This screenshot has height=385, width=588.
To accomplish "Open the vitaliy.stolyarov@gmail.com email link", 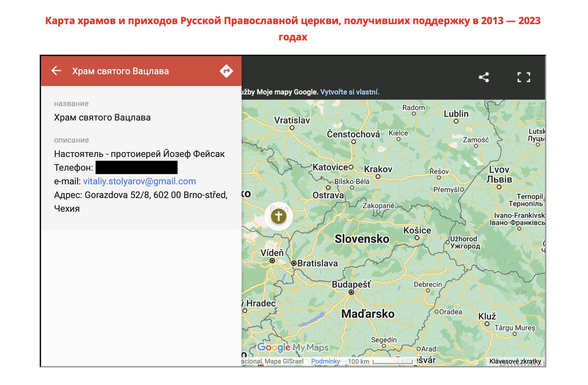I will point(140,181).
